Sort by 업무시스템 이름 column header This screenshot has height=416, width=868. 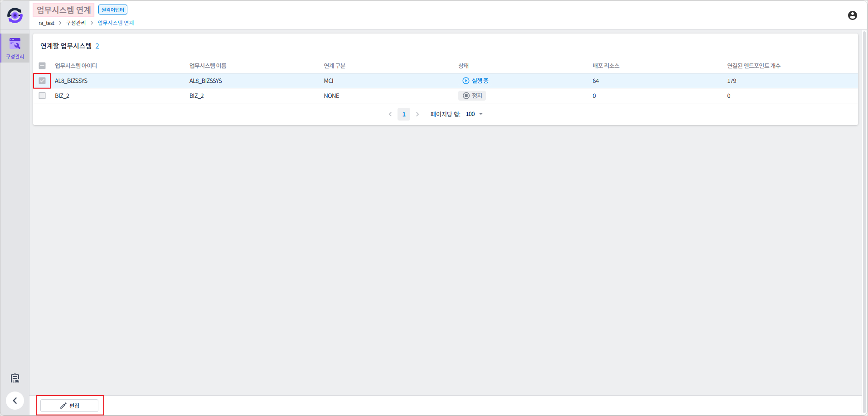[x=208, y=66]
